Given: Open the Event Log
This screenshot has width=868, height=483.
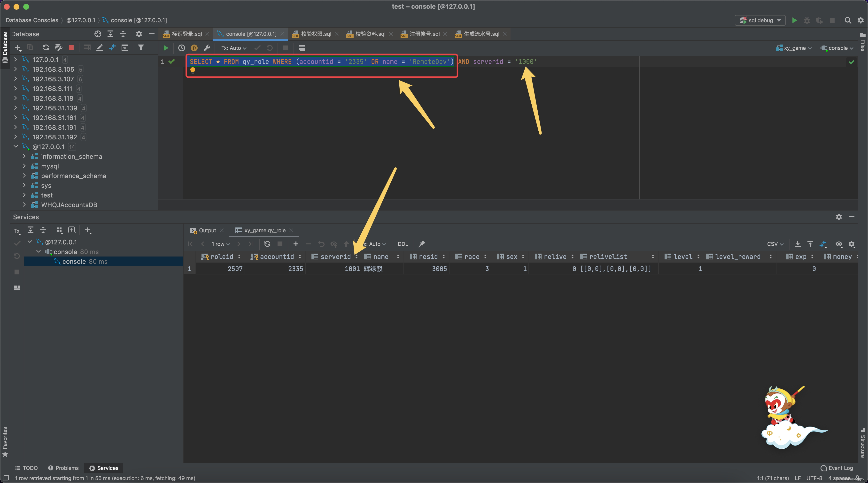Looking at the screenshot, I should 837,468.
